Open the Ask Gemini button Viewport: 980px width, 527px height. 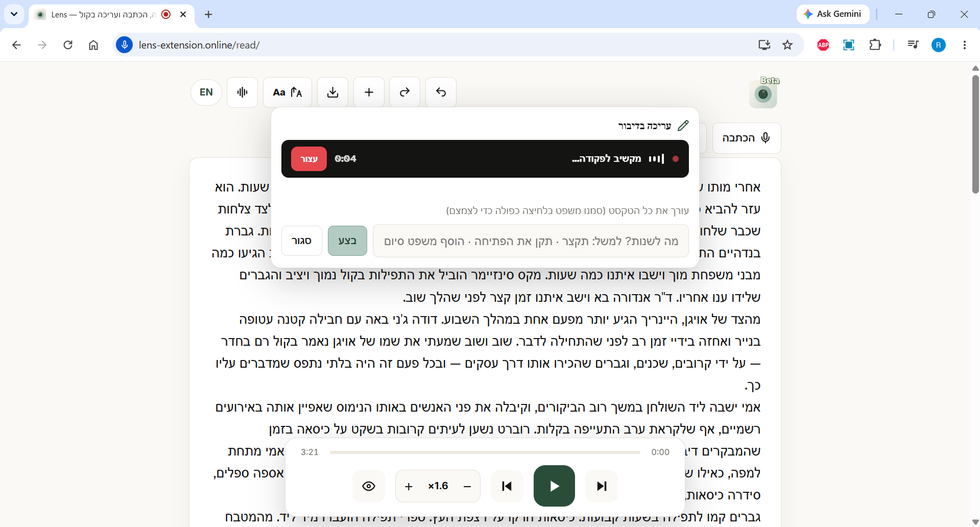pyautogui.click(x=832, y=14)
